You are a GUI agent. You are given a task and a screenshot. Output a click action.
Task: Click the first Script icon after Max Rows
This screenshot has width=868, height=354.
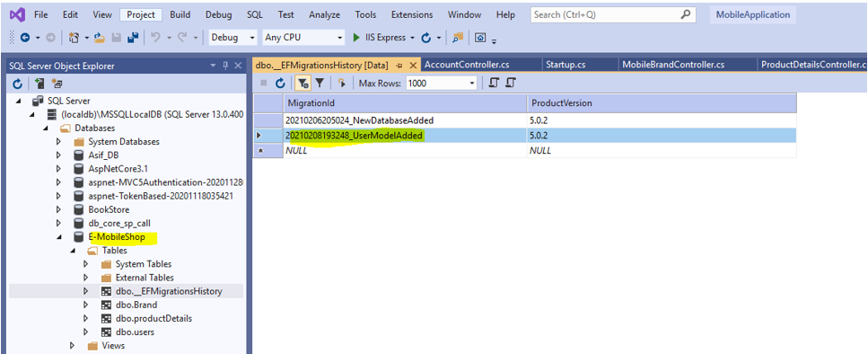495,83
